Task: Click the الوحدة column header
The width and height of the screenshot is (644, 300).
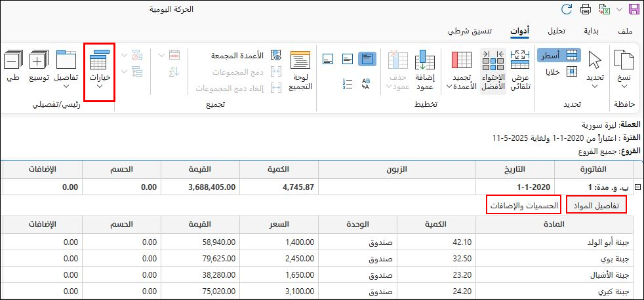Action: [357, 225]
